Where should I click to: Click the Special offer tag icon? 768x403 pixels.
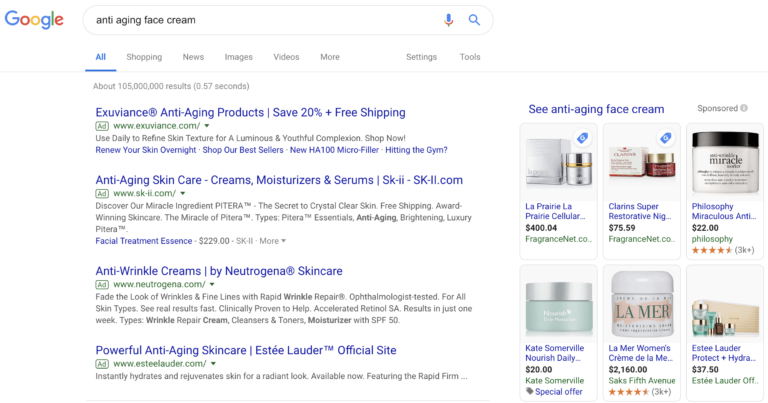[529, 391]
